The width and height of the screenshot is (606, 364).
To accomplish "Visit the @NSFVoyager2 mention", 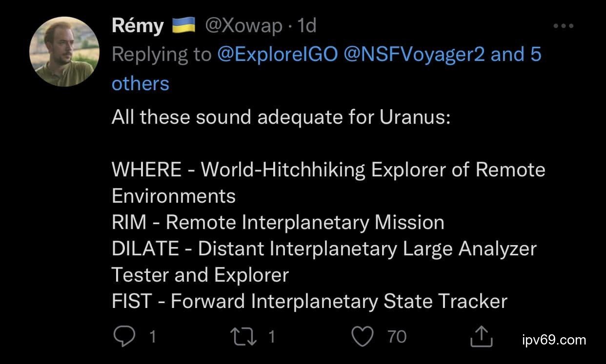I will pos(414,55).
